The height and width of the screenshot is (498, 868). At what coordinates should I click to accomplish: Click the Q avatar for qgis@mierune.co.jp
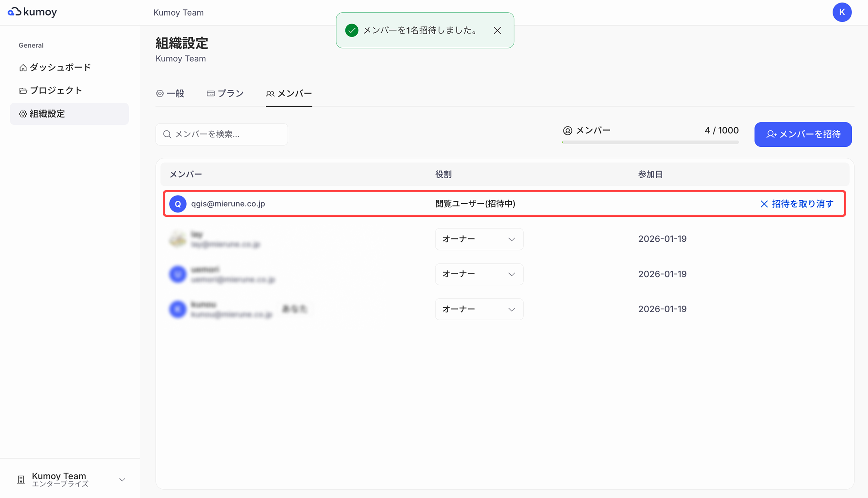coord(178,203)
